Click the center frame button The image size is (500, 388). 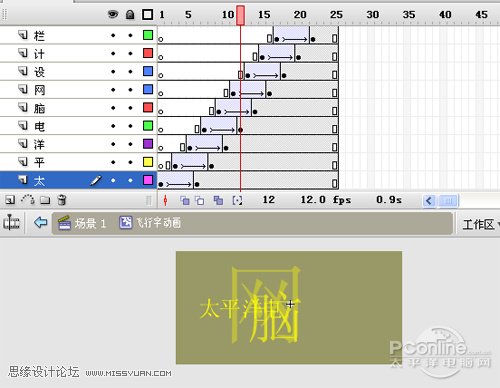[x=165, y=200]
